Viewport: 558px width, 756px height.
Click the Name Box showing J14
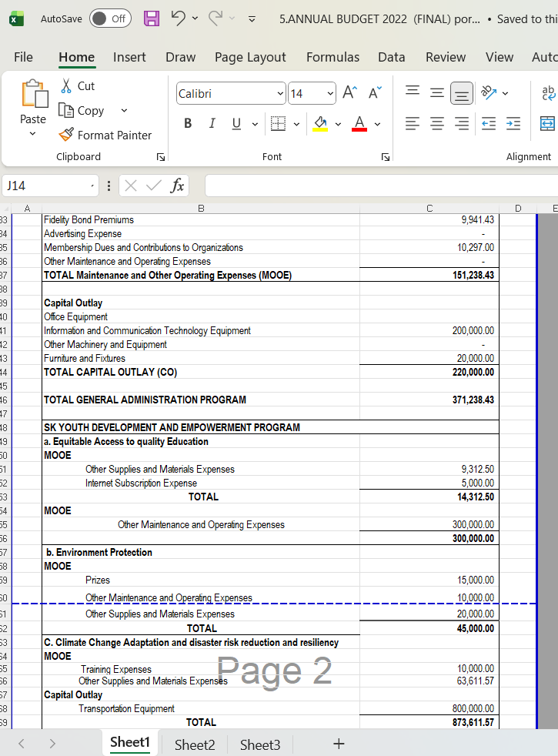tap(50, 186)
